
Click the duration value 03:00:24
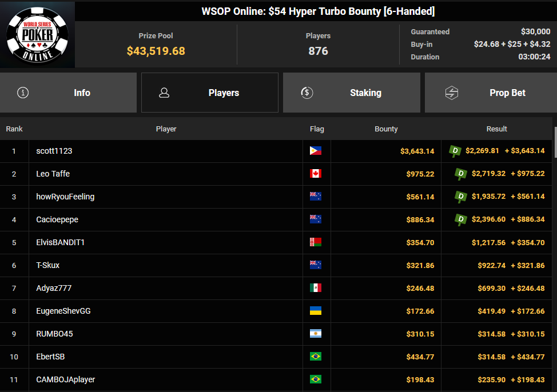(x=534, y=57)
